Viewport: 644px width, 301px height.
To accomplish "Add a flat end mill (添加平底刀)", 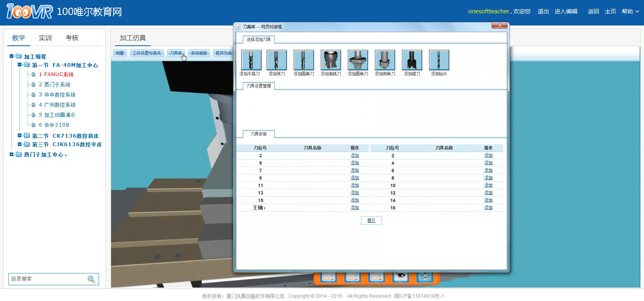I will pyautogui.click(x=251, y=60).
